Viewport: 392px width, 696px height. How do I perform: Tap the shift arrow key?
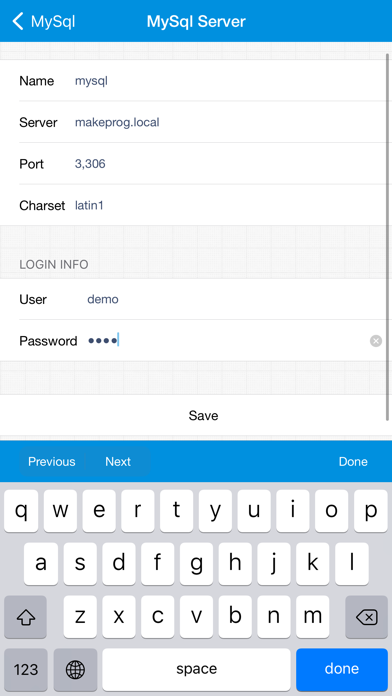click(x=25, y=617)
